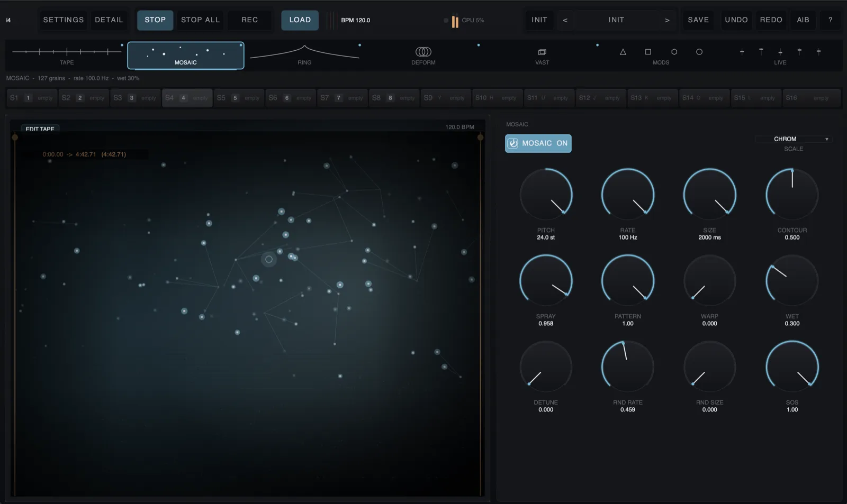Screen dimensions: 847x504
Task: Click the RND SIZE knob
Action: pyautogui.click(x=710, y=366)
